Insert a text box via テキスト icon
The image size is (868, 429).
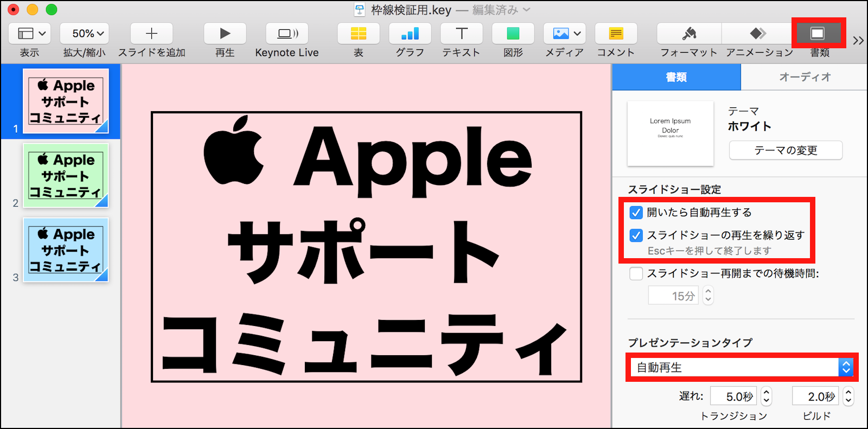[461, 34]
